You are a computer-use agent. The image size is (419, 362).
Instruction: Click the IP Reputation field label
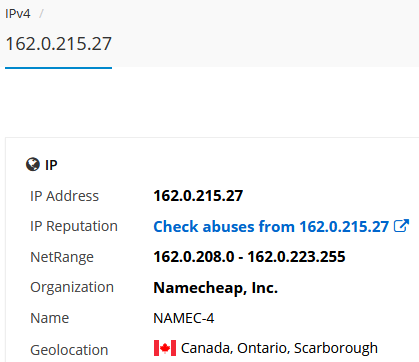point(74,227)
